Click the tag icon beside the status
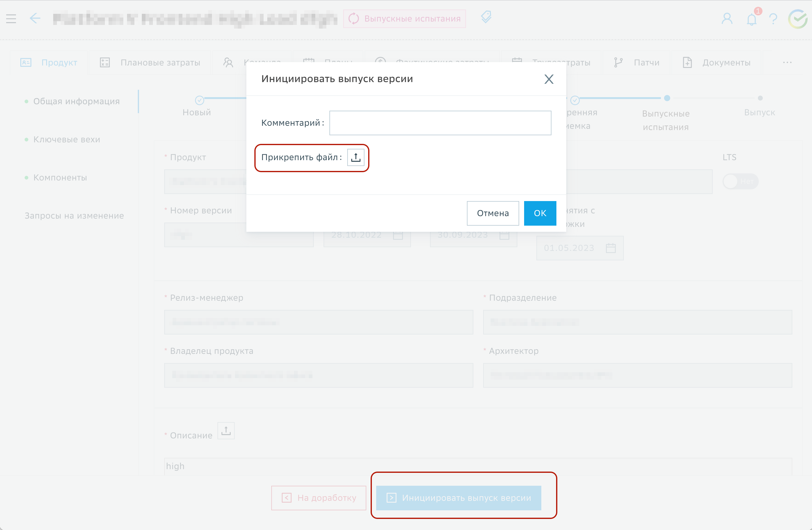 [486, 17]
